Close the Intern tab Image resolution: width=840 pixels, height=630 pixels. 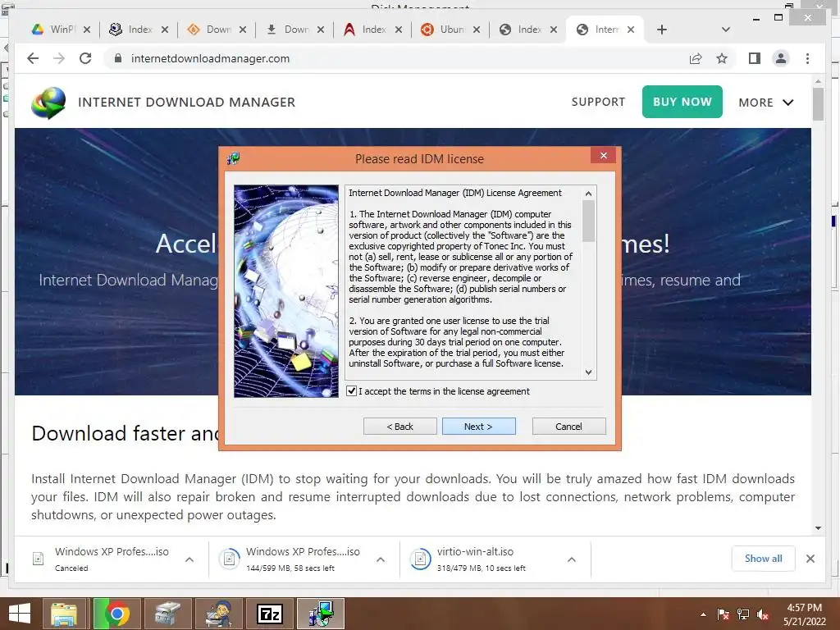[631, 30]
